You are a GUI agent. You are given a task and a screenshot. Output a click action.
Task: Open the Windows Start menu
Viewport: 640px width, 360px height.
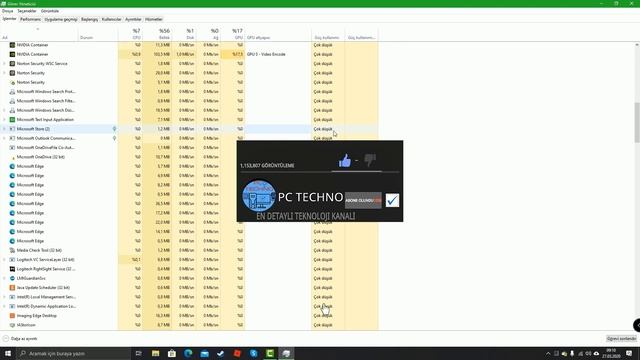pyautogui.click(x=8, y=353)
